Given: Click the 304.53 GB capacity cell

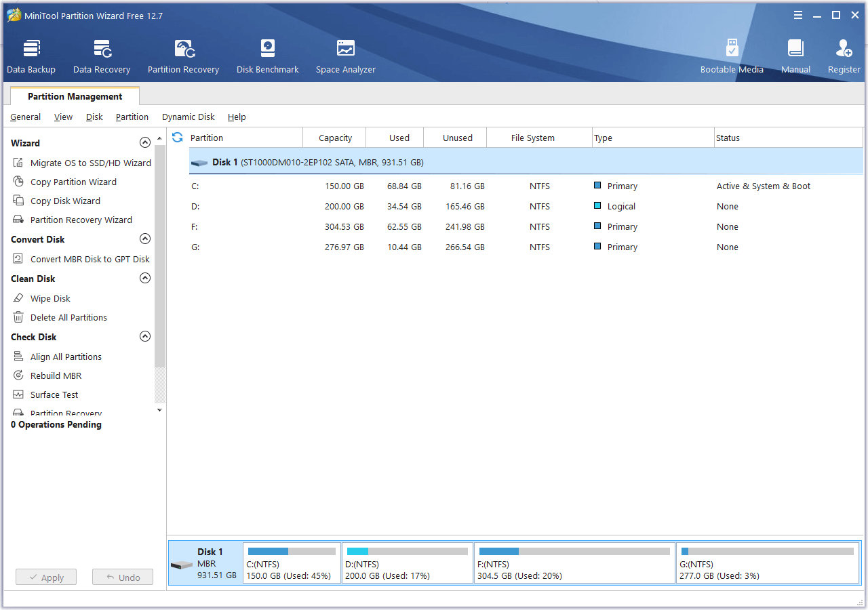Looking at the screenshot, I should (344, 226).
